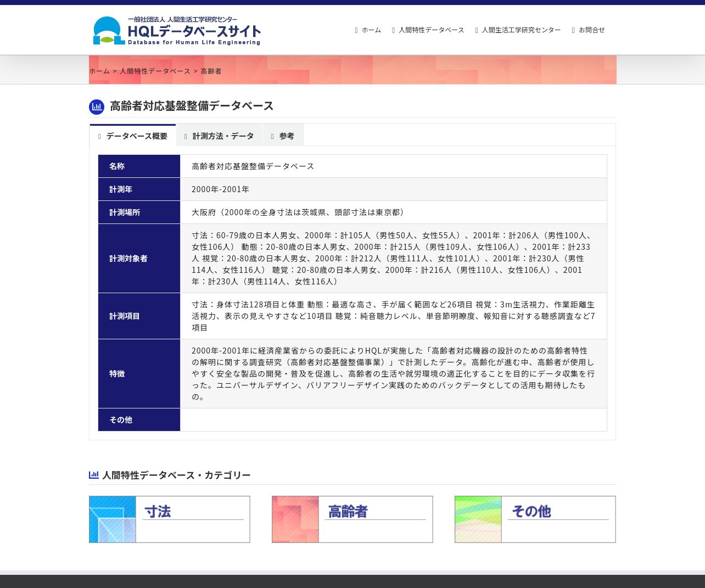Click the 高齢者 breadcrumb item
705x588 pixels.
211,71
